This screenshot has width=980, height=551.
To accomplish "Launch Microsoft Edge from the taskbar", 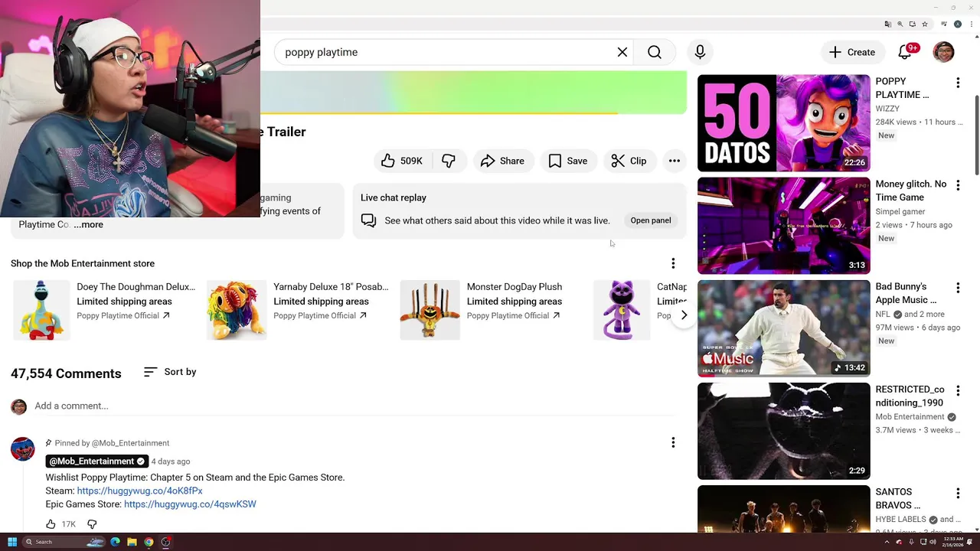I will 115,542.
